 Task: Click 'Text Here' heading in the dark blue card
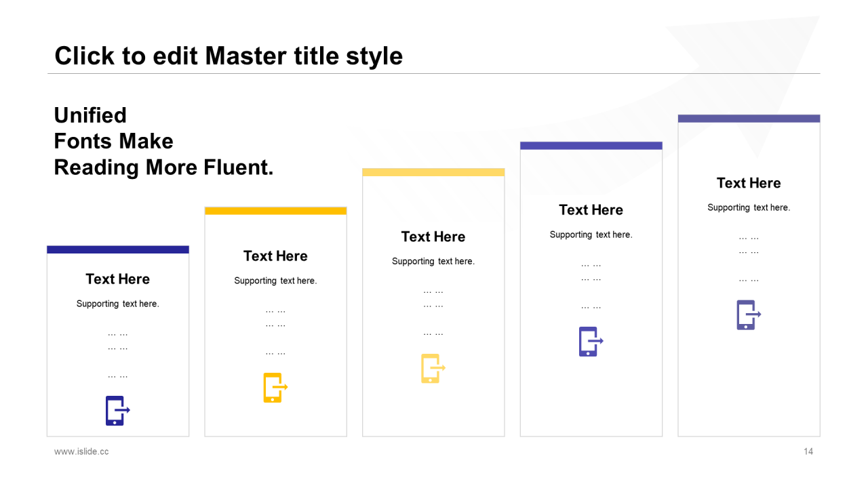(118, 279)
